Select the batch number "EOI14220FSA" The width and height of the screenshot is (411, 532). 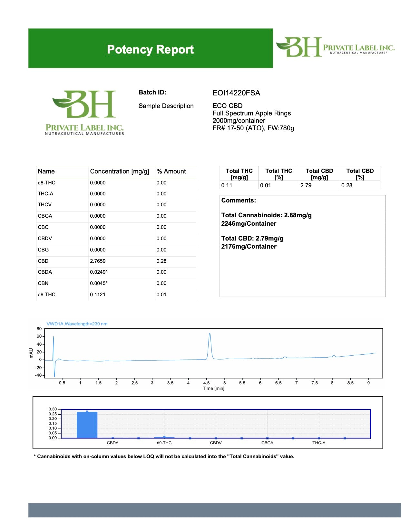[236, 93]
